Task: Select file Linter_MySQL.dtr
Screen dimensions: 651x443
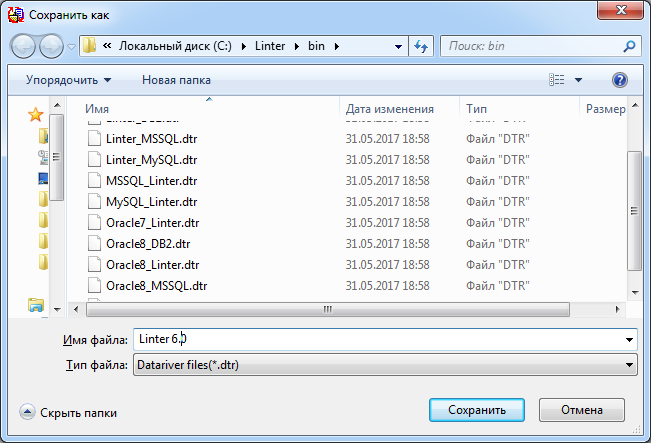Action: (x=152, y=160)
